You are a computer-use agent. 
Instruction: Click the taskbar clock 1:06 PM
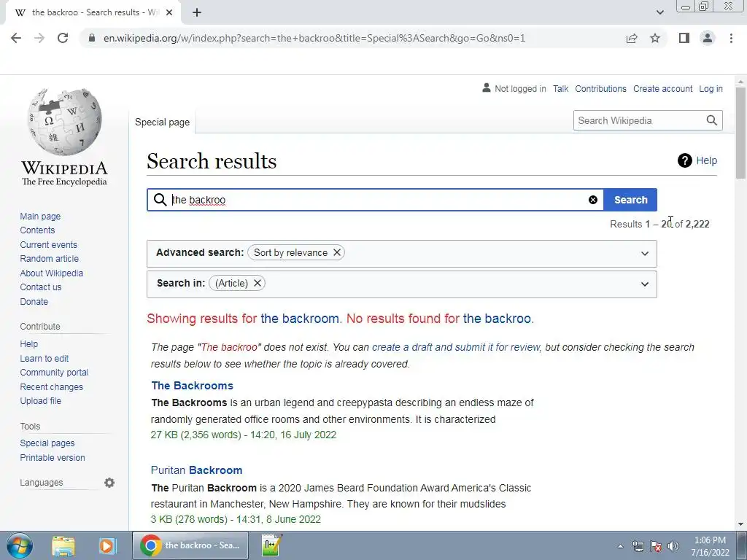[x=710, y=540]
